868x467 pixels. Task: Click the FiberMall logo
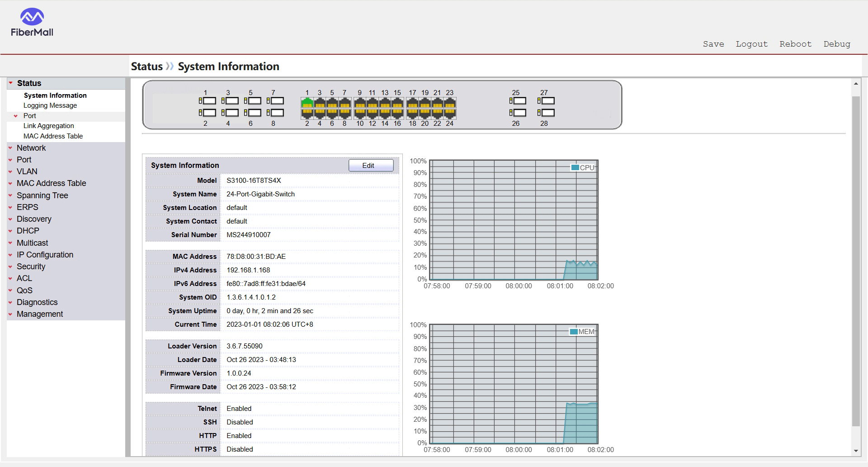(32, 22)
